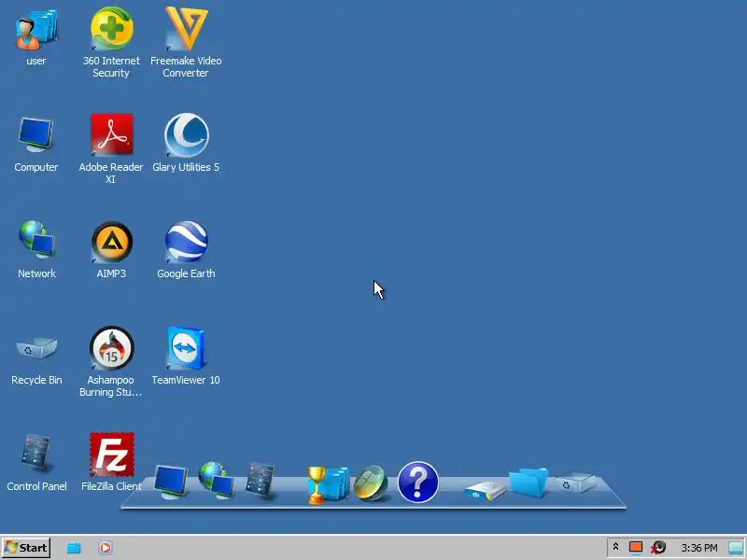This screenshot has height=560, width=747.
Task: Click the control panel icon in dock
Action: click(x=261, y=480)
